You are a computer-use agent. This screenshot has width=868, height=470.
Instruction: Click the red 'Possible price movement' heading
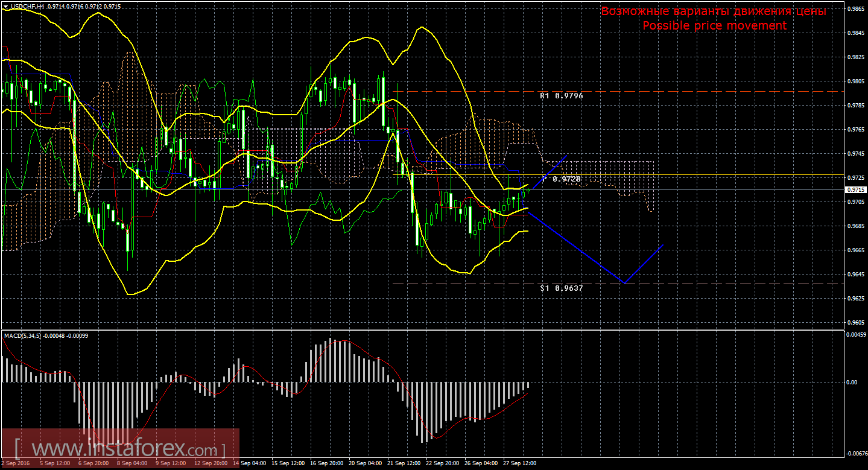tap(714, 26)
